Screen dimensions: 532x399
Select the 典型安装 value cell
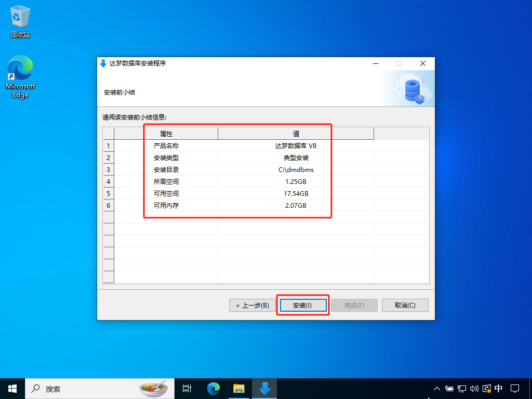pyautogui.click(x=296, y=158)
